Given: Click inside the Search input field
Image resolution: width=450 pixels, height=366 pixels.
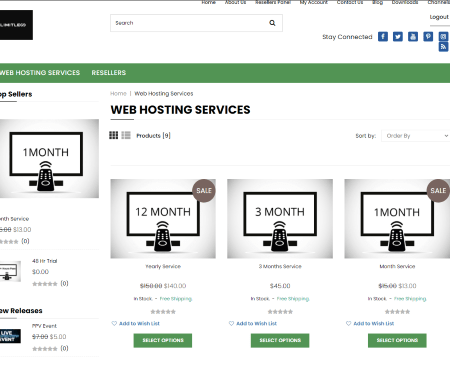Looking at the screenshot, I should [x=190, y=23].
